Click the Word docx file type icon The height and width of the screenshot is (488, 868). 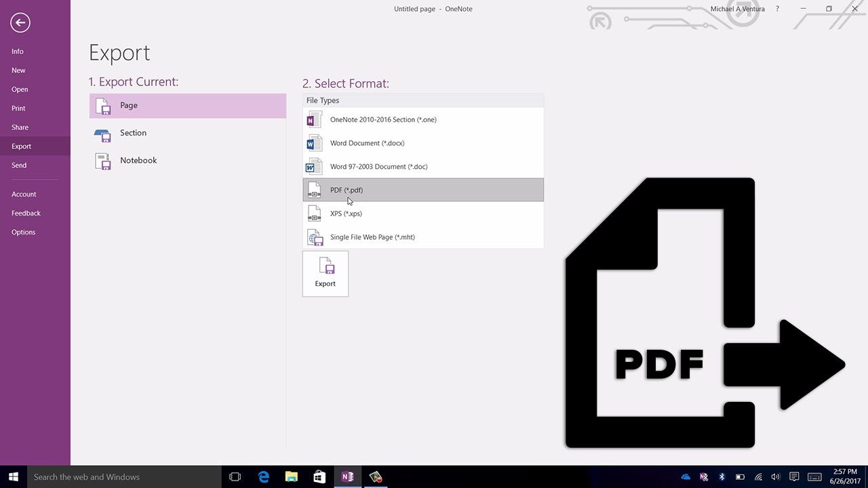314,144
